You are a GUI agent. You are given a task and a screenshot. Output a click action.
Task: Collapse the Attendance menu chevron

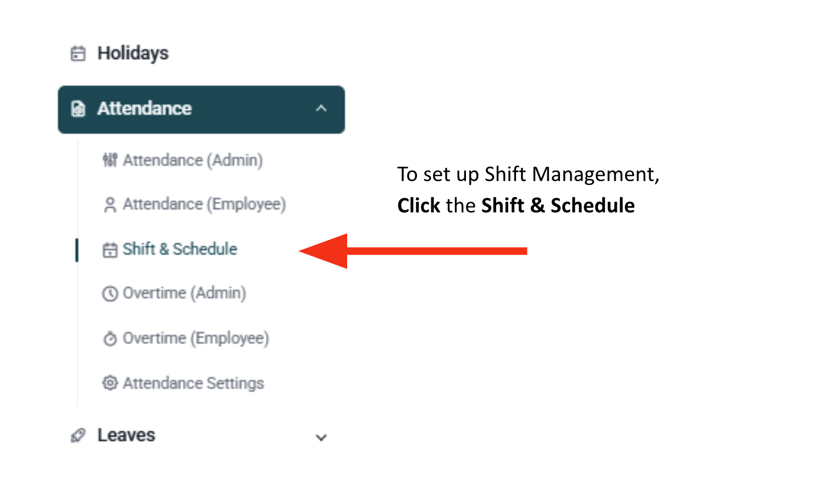(321, 109)
